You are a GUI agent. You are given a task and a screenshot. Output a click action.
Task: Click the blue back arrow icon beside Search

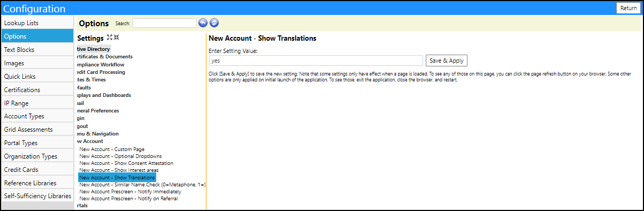(203, 23)
